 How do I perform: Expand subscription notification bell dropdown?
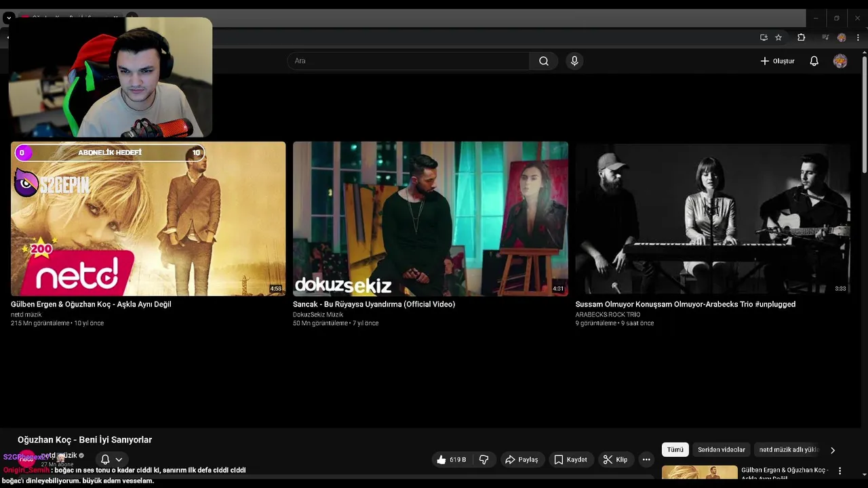click(112, 460)
